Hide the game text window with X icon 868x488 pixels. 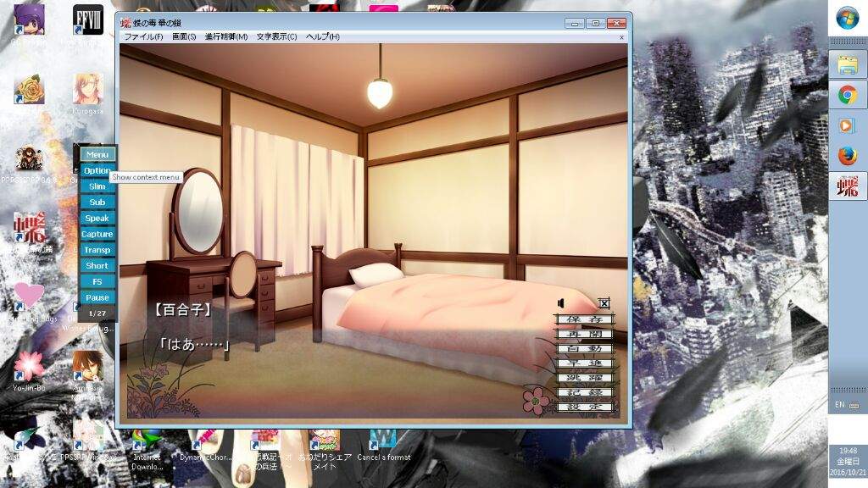coord(604,303)
